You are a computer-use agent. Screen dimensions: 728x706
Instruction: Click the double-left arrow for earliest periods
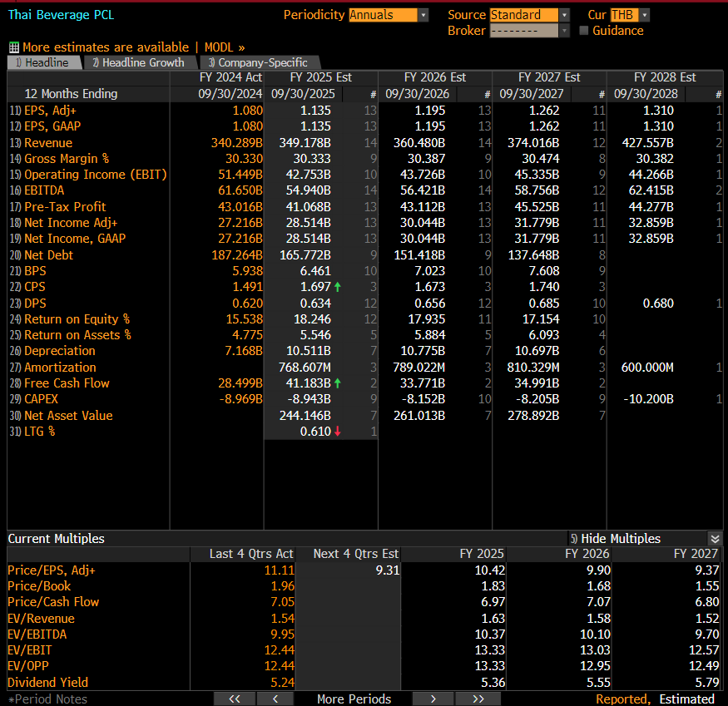click(234, 699)
